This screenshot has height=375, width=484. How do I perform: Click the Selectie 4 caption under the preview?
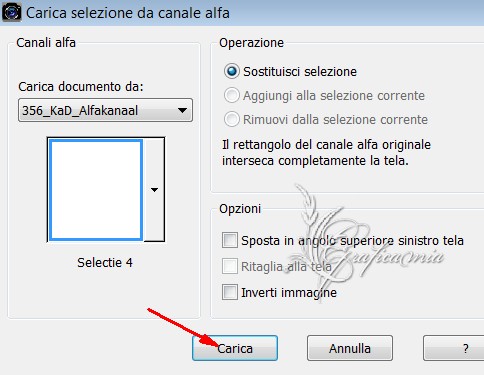(105, 263)
